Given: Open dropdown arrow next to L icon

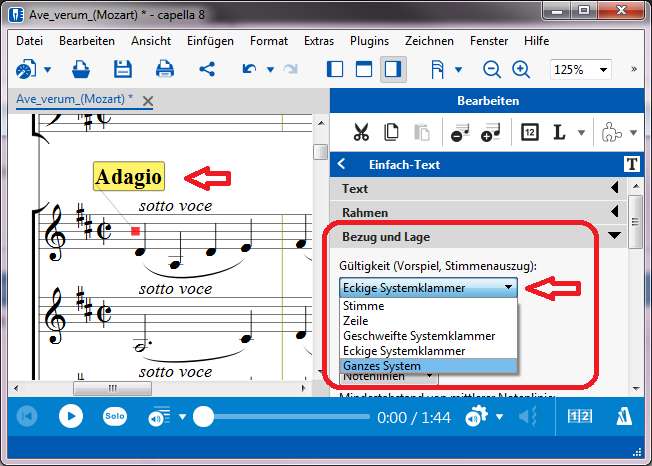Looking at the screenshot, I should click(x=581, y=133).
